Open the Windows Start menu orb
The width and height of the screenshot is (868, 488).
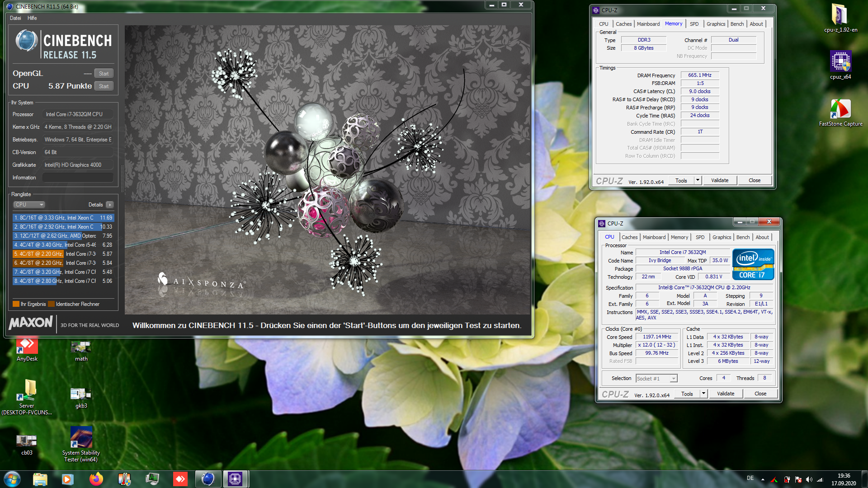pos(12,479)
